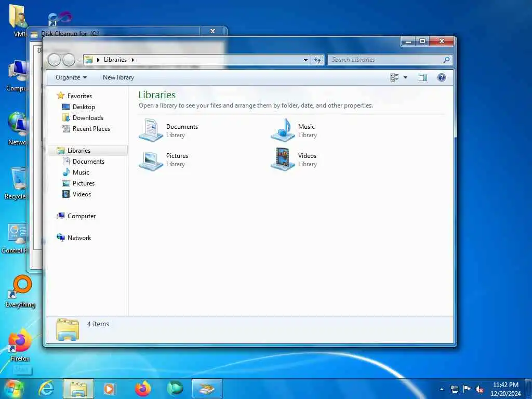Screen dimensions: 532x399
Task: Open the Organize menu
Action: [71, 77]
